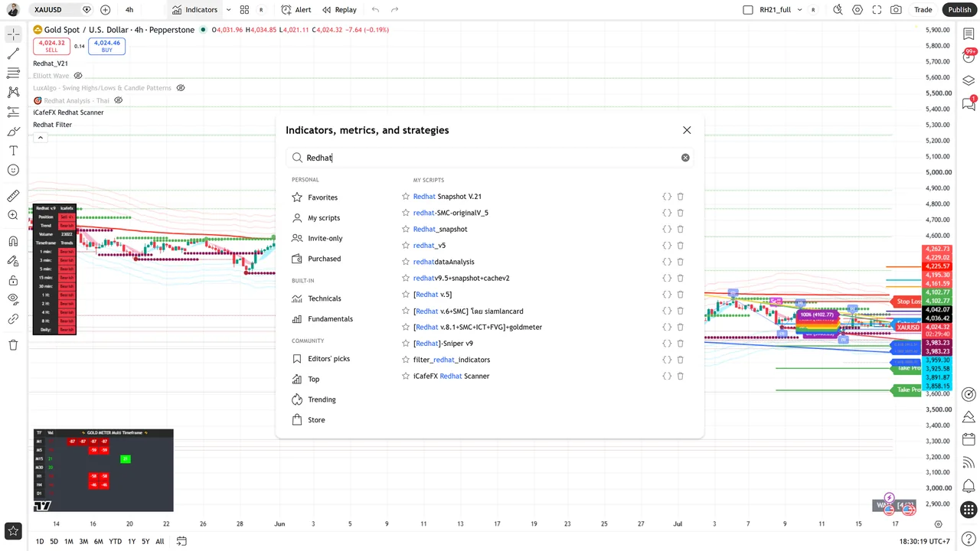Star the filter_redhat_indicators script
The image size is (980, 551).
406,360
